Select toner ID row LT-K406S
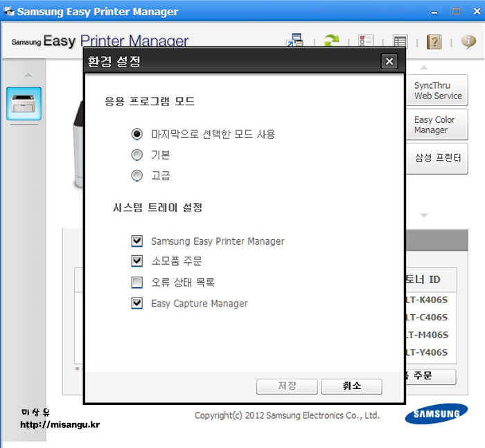Screen dimensions: 485x448 pyautogui.click(x=427, y=300)
